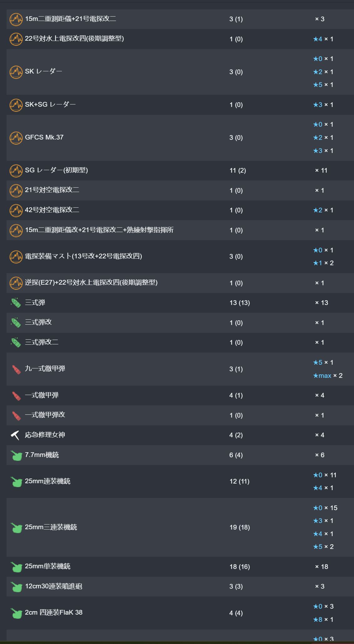Click the green gun icon beside 25mm三連装機銃
The height and width of the screenshot is (644, 354).
point(16,527)
